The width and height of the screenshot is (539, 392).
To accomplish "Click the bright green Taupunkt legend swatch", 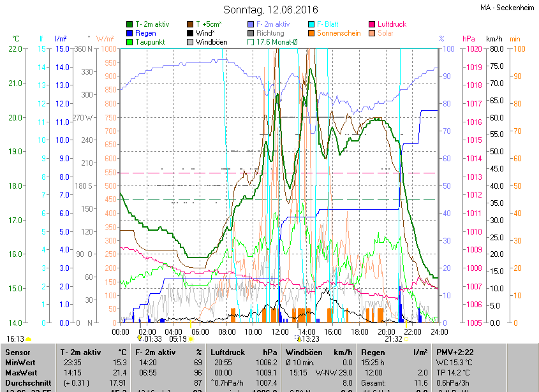I will click(129, 42).
